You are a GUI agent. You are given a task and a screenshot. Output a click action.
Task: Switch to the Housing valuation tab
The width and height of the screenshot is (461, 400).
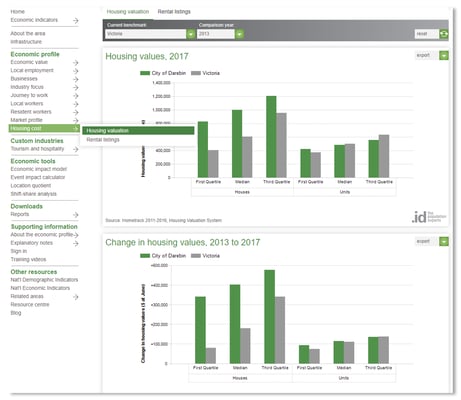128,12
